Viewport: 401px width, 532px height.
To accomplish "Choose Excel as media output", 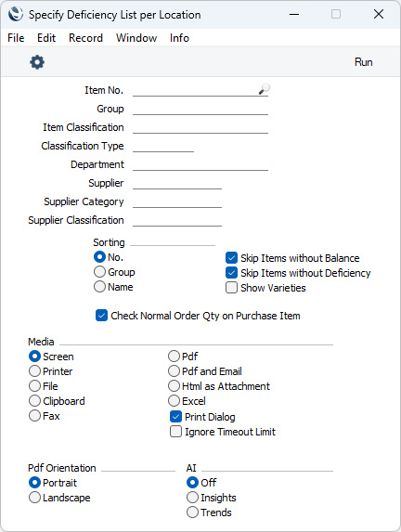I will click(x=174, y=401).
